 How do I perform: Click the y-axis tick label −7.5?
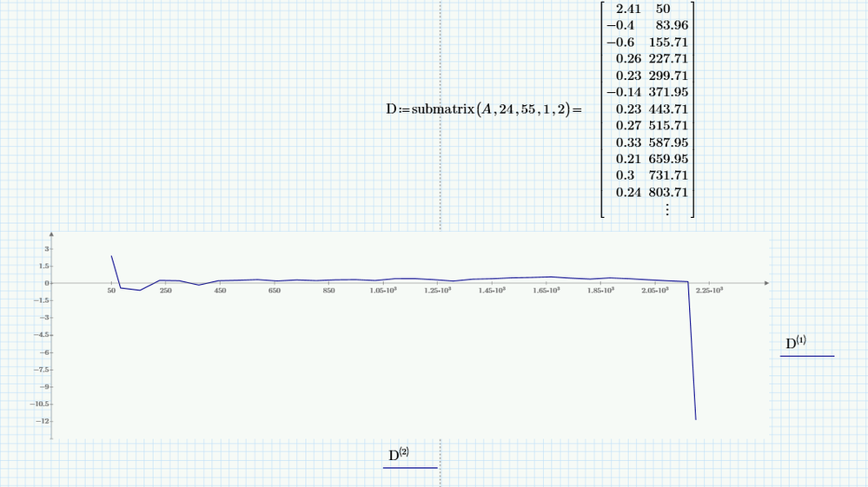click(x=42, y=369)
